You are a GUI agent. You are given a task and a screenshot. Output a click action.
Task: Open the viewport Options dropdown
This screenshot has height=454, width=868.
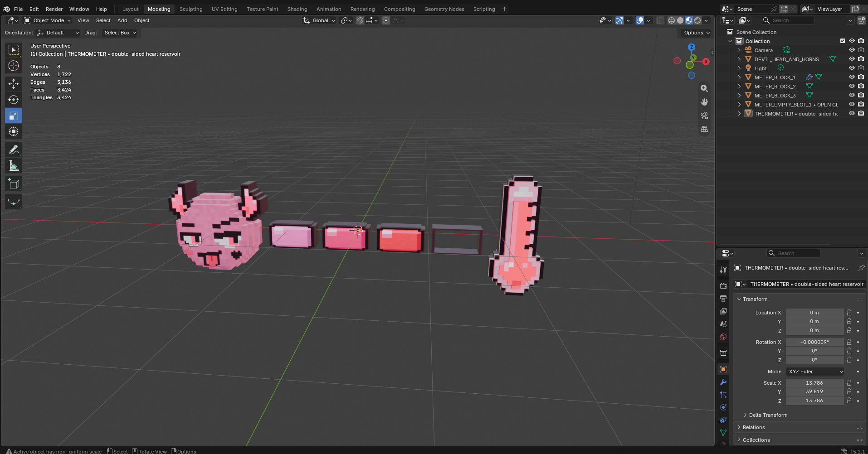[x=696, y=33]
